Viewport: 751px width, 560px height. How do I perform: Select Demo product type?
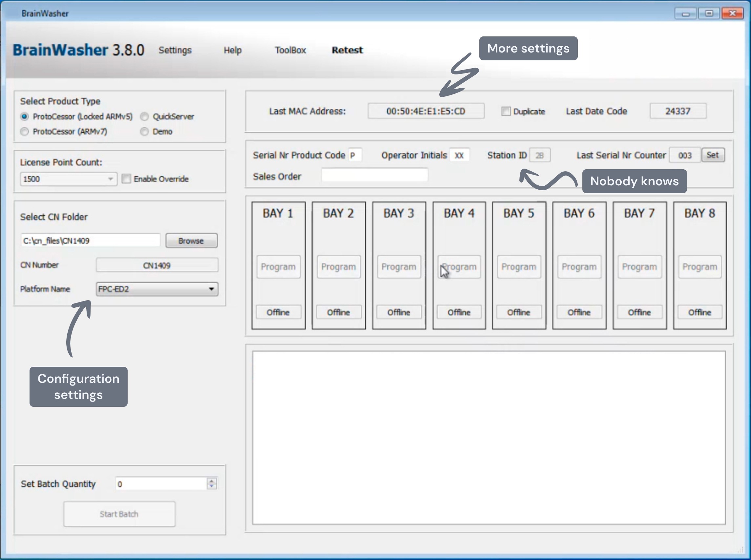point(145,132)
